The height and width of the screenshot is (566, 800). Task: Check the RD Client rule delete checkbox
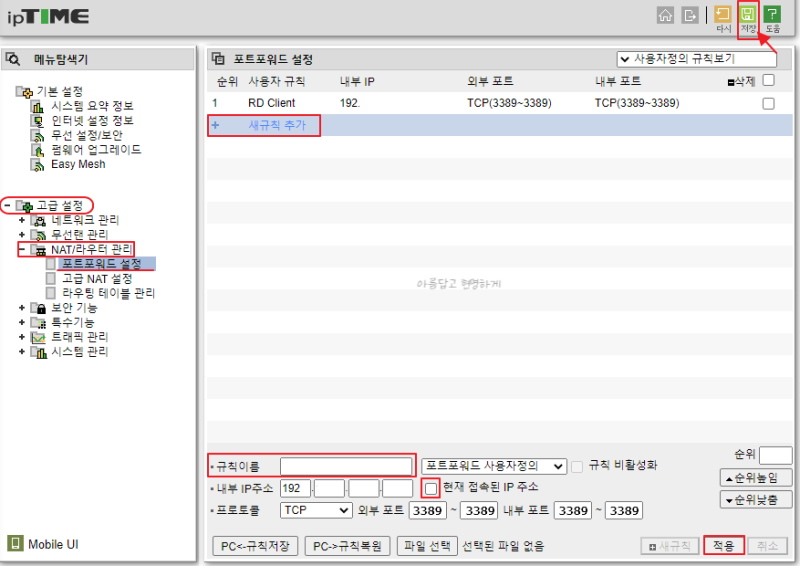point(768,104)
